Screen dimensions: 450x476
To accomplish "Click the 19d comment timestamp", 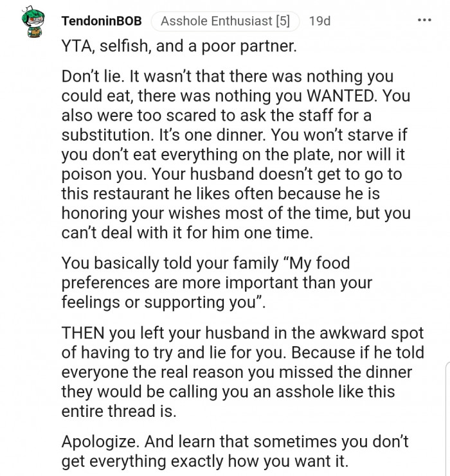I will pos(319,21).
